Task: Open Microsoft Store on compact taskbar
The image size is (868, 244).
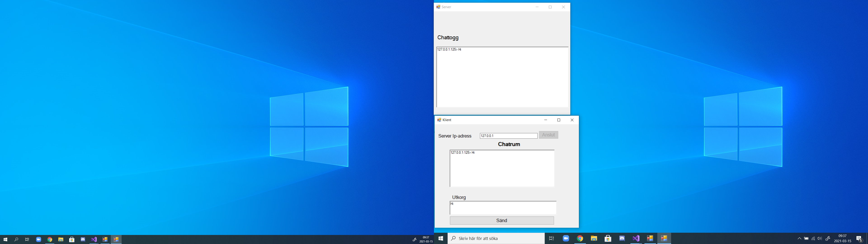Action: (x=72, y=240)
